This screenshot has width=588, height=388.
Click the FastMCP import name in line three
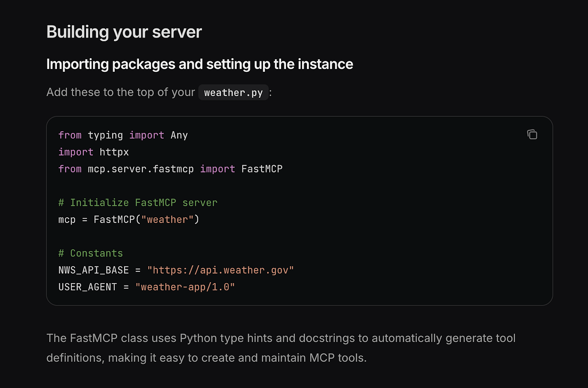(262, 169)
